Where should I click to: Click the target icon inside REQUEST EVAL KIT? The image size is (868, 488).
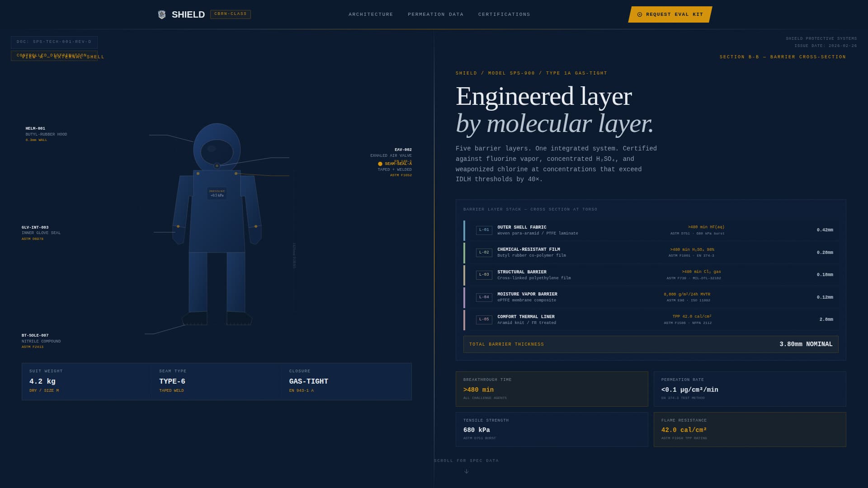coord(639,14)
